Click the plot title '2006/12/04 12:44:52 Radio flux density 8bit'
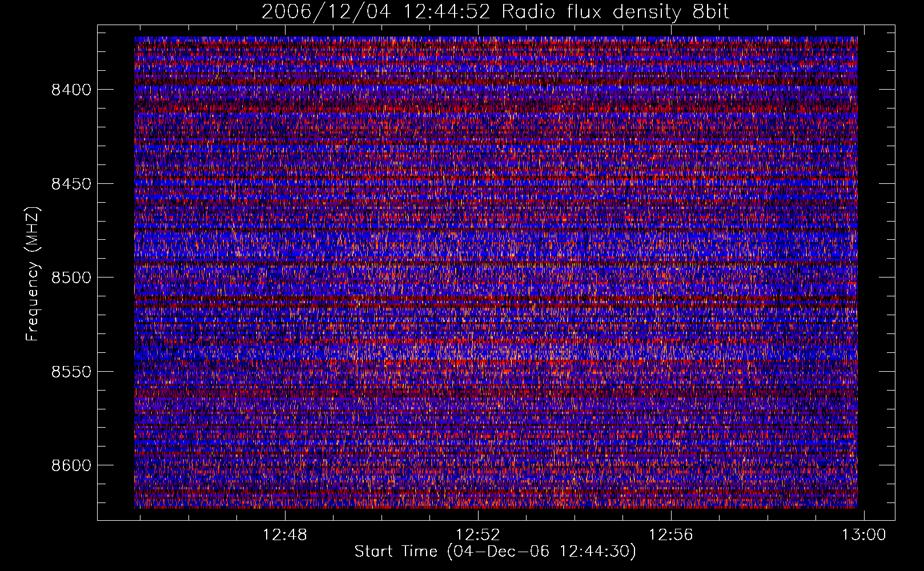Viewport: 924px width, 571px height. coord(495,11)
